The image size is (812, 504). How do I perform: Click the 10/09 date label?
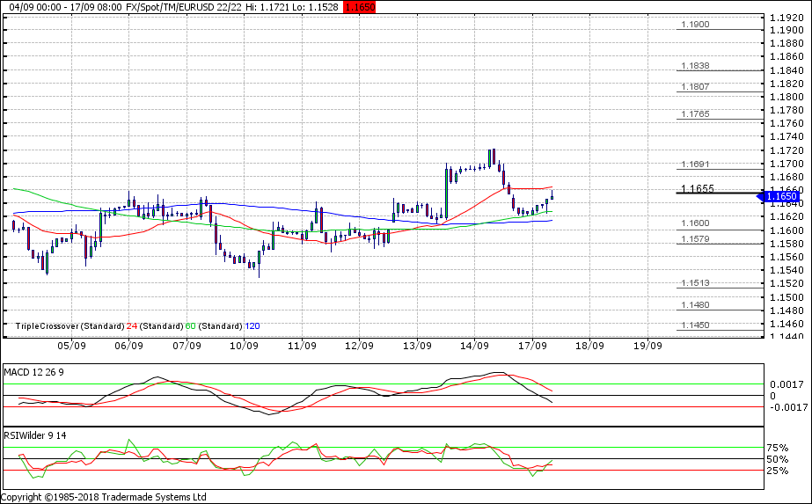(244, 346)
